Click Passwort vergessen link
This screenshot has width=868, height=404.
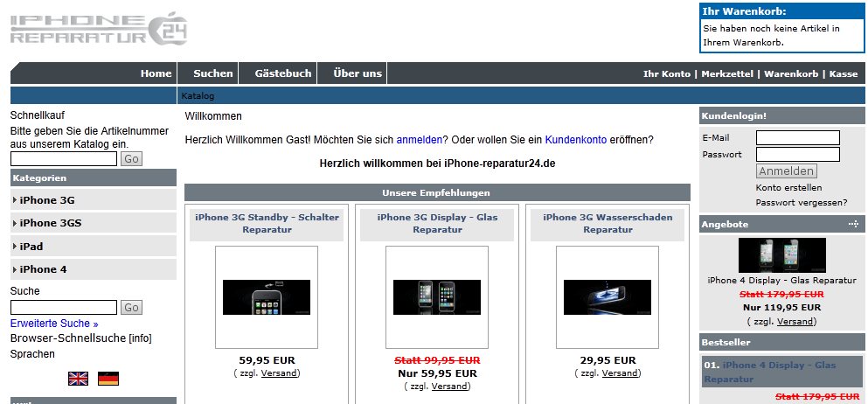[801, 203]
